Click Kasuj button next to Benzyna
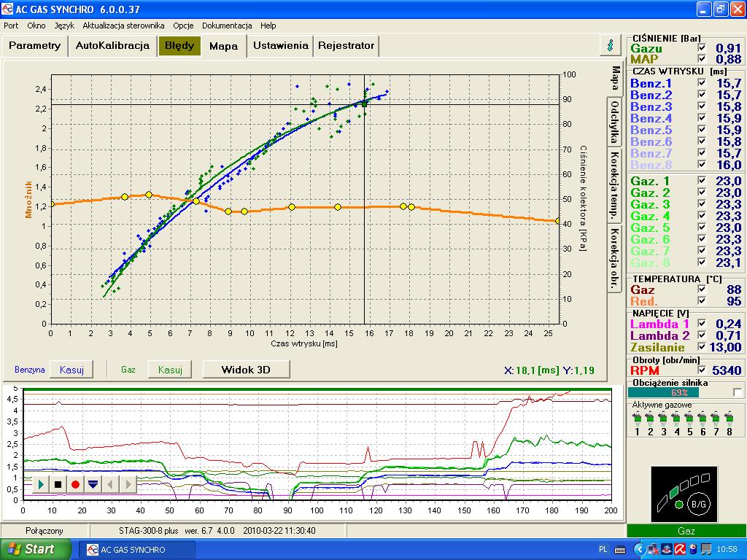Screen dimensions: 747x560 (x=71, y=370)
